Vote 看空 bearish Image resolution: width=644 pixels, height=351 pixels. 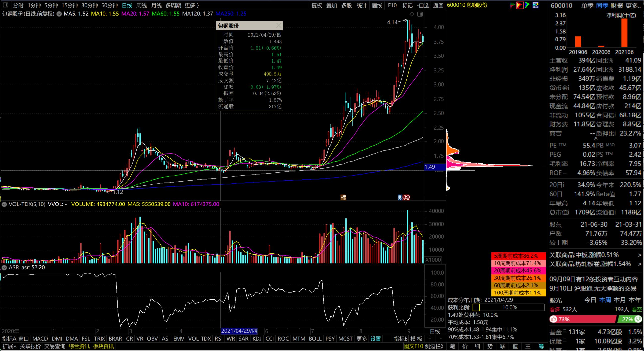637,310
